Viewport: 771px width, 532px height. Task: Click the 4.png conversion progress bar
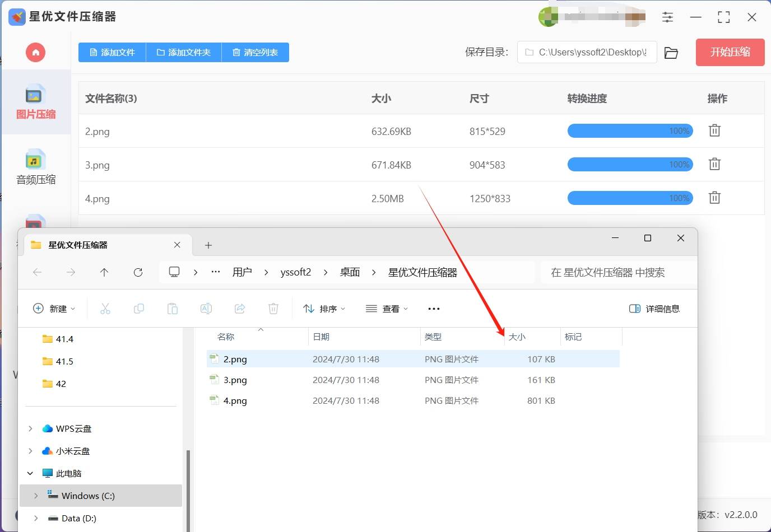630,198
